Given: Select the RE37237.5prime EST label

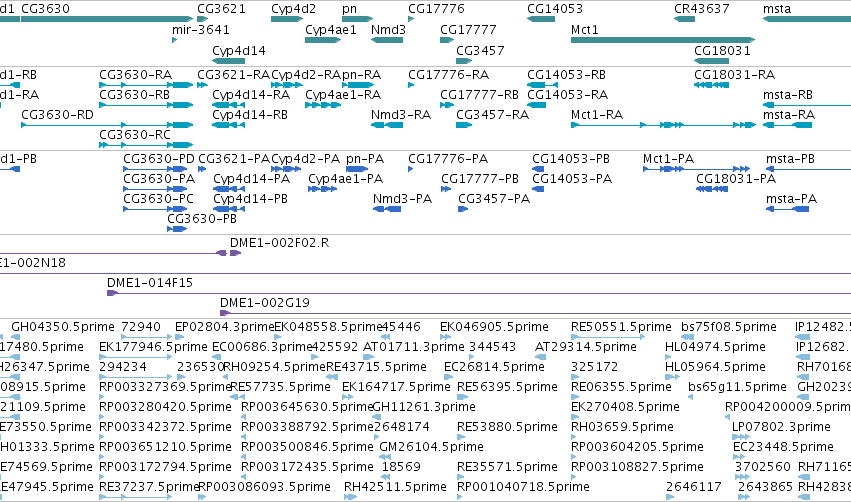Looking at the screenshot, I should (x=149, y=486).
